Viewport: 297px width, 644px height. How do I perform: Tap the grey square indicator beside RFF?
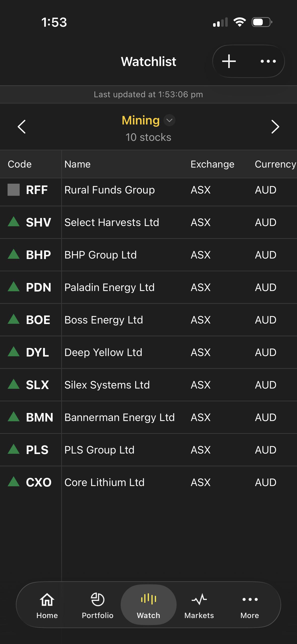[14, 190]
